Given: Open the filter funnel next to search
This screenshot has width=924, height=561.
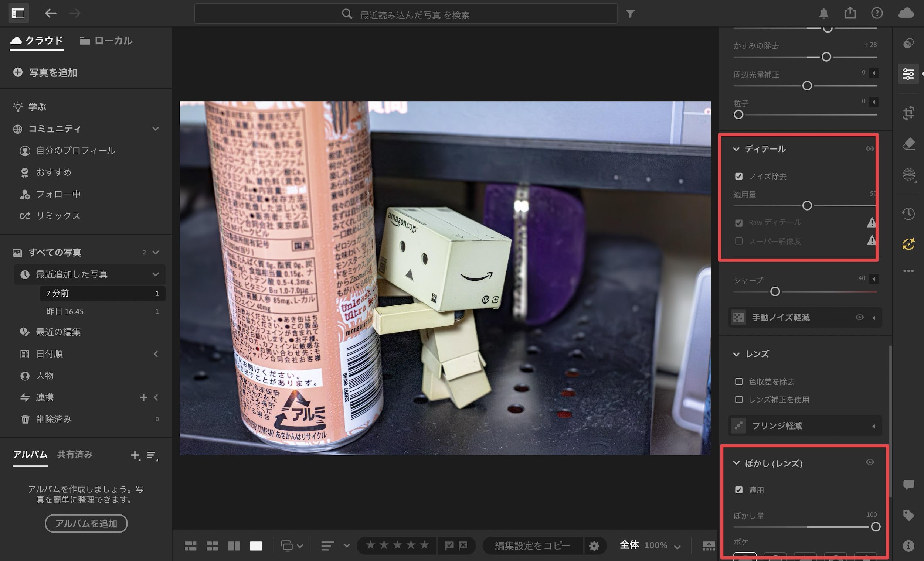Looking at the screenshot, I should tap(631, 14).
